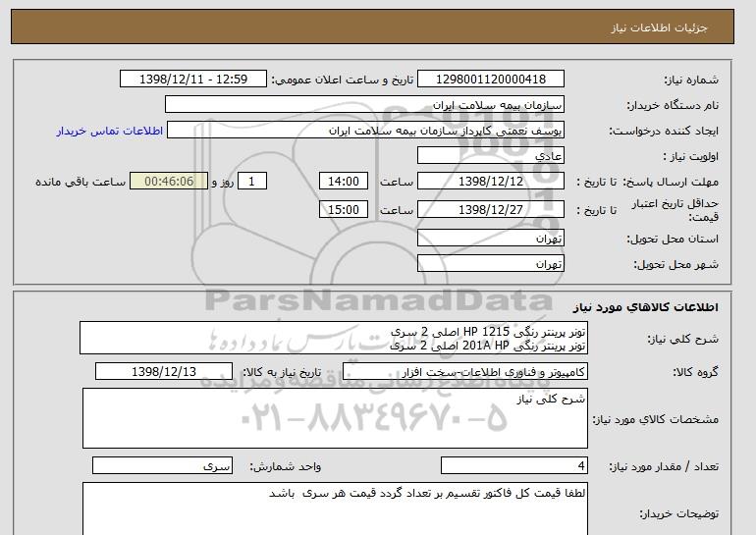Click label شهر محل تحویل
The width and height of the screenshot is (756, 535).
pyautogui.click(x=675, y=265)
